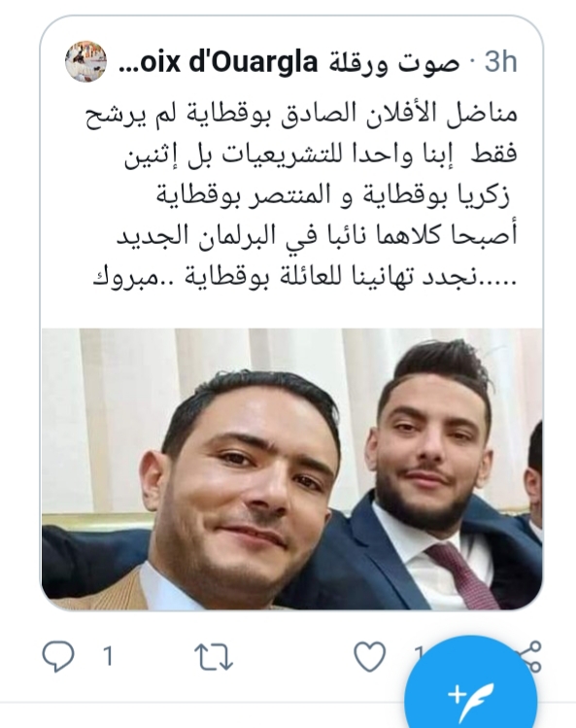Tap the bearded man in the navy suit

431,473
